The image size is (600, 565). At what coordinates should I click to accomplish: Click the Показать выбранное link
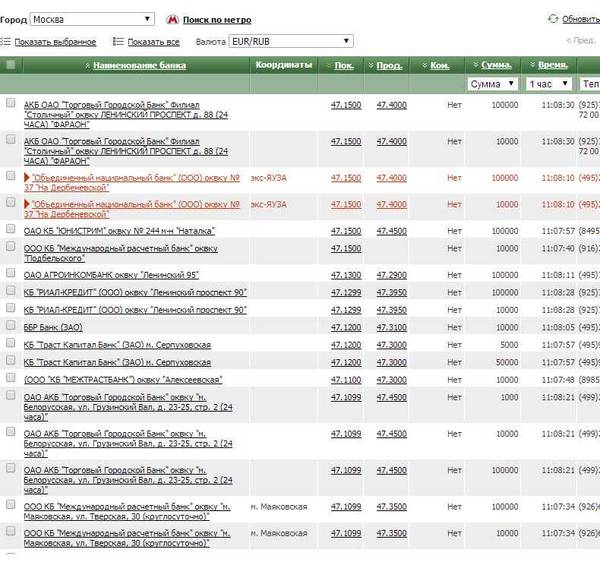click(55, 42)
